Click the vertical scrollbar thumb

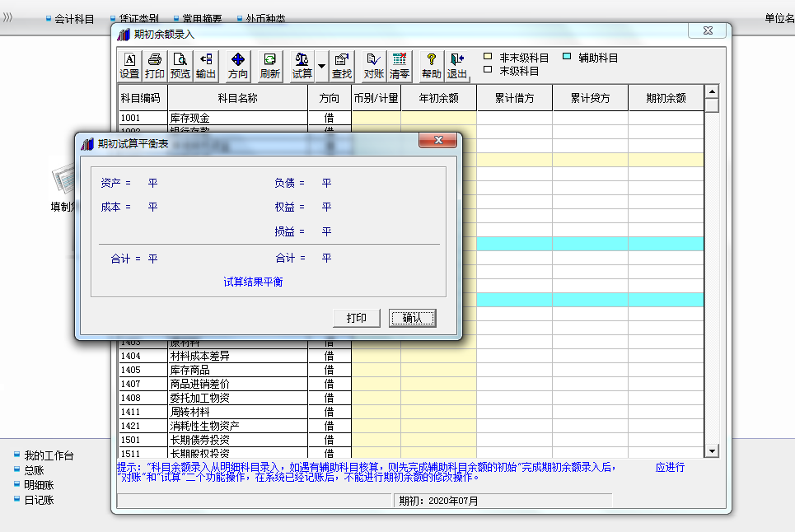pos(712,105)
